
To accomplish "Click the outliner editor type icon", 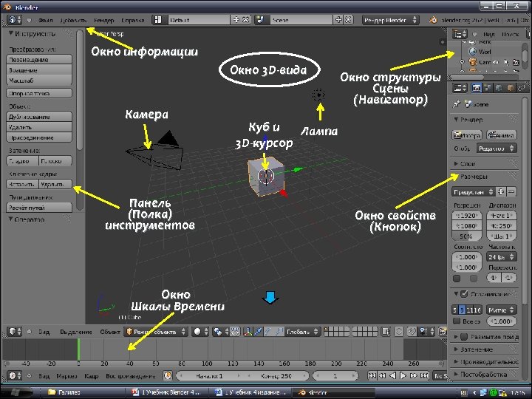I will pos(460,34).
